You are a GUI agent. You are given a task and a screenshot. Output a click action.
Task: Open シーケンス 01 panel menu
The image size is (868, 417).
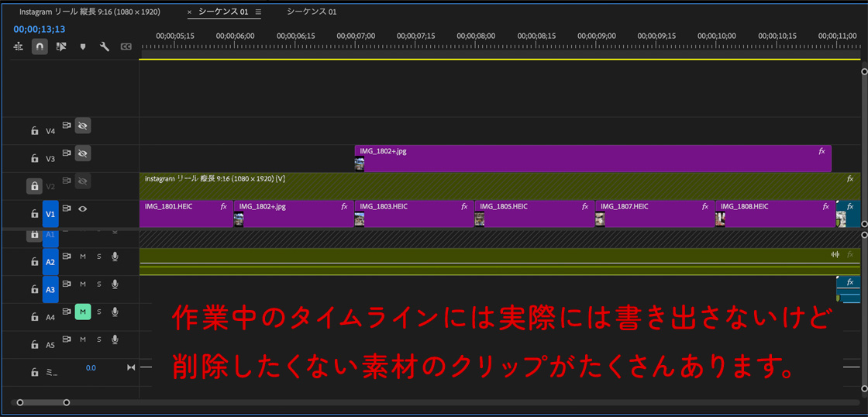[x=258, y=12]
